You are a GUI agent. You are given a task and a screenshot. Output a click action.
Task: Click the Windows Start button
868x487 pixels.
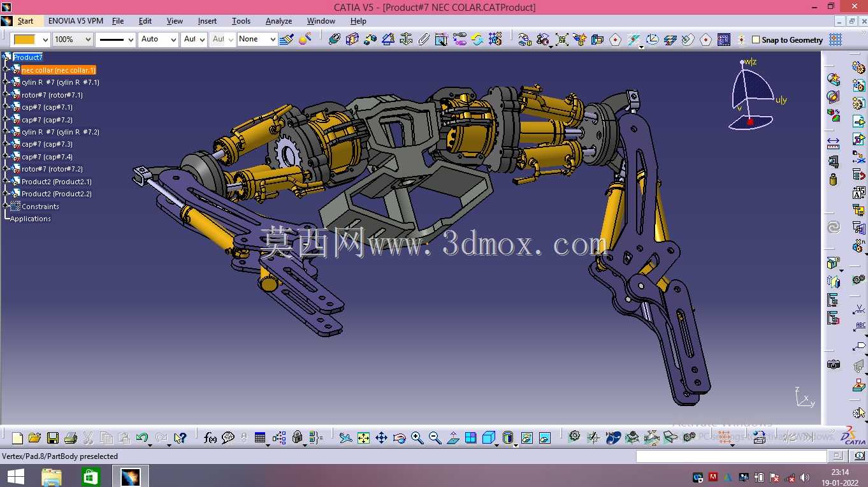15,476
